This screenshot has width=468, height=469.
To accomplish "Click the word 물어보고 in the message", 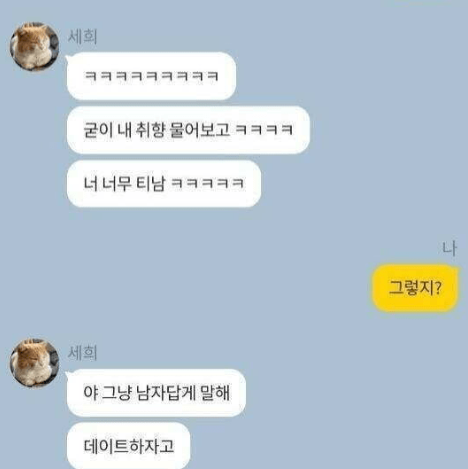I will [199, 130].
